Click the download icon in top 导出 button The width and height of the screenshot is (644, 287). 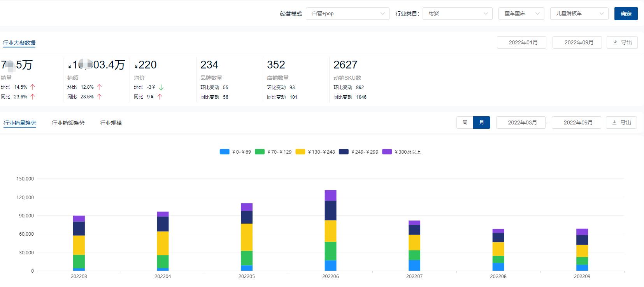click(615, 42)
